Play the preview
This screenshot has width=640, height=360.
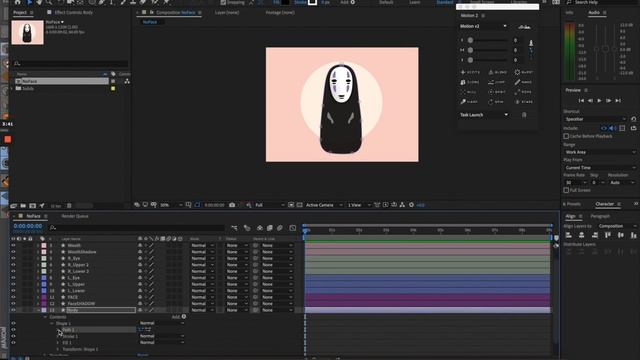[x=599, y=100]
